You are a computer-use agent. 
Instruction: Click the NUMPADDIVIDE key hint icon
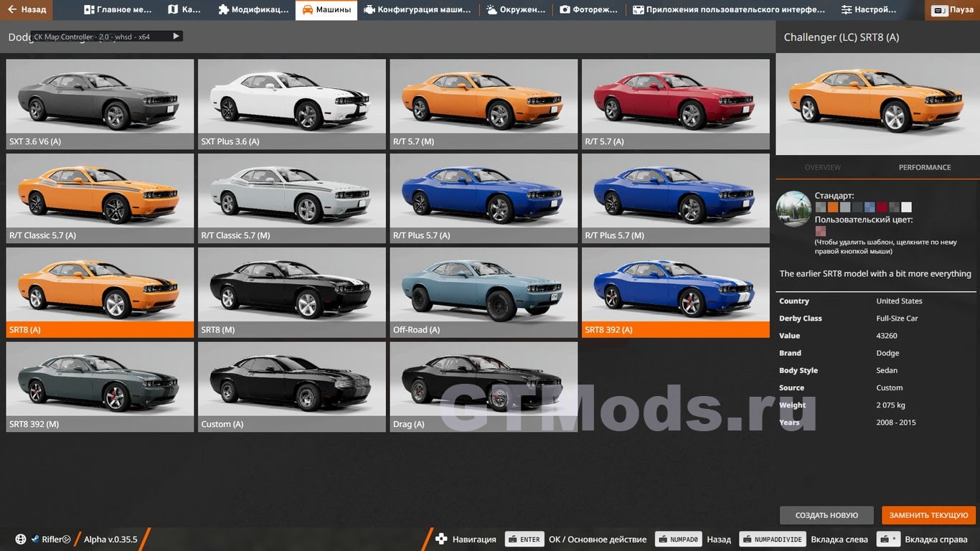click(773, 540)
